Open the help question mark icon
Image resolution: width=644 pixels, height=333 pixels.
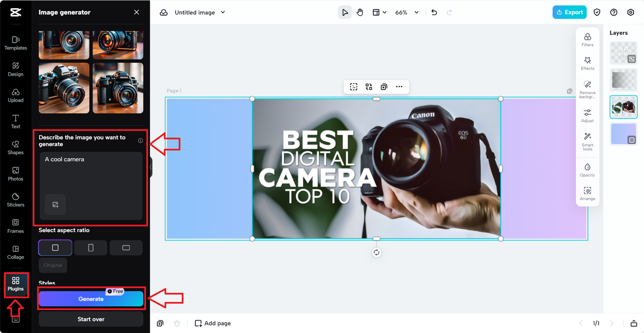(614, 13)
